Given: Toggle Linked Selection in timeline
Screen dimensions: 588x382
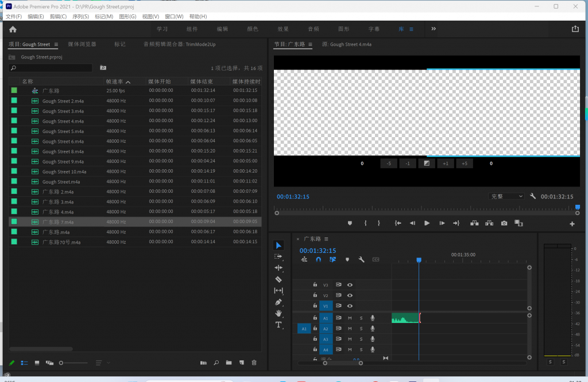Looking at the screenshot, I should [x=332, y=259].
